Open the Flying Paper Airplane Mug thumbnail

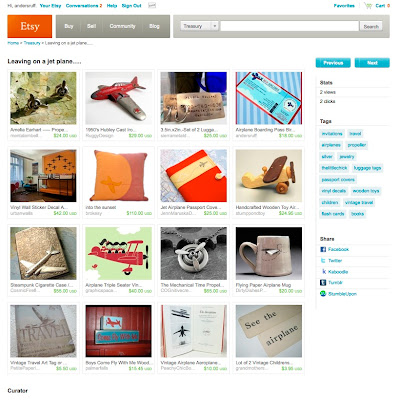(269, 253)
